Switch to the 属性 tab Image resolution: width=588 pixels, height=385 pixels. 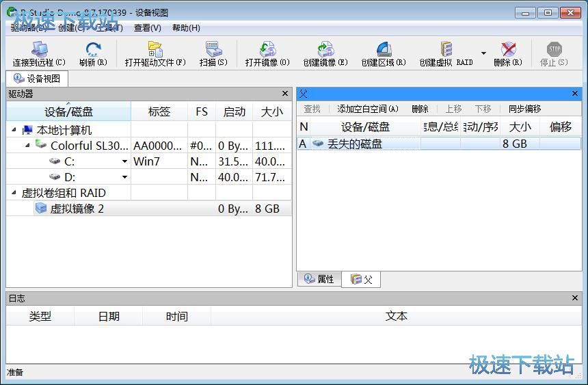tap(319, 279)
